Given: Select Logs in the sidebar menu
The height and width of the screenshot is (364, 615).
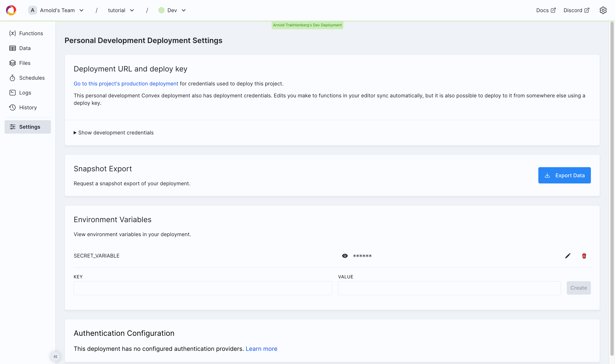Looking at the screenshot, I should 25,93.
